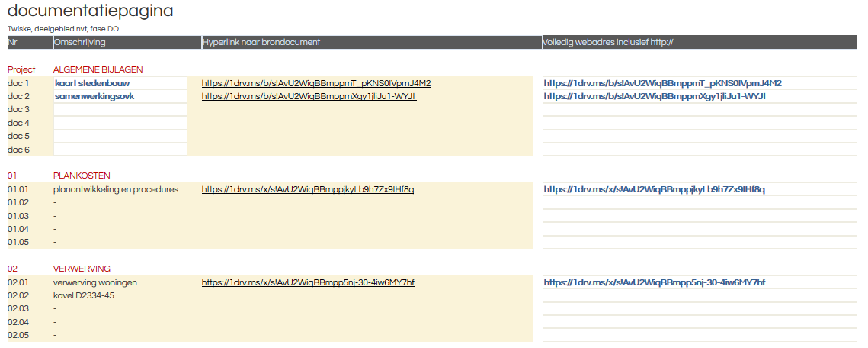The width and height of the screenshot is (868, 348).
Task: Click the empty description cell for doc 6
Action: click(120, 150)
